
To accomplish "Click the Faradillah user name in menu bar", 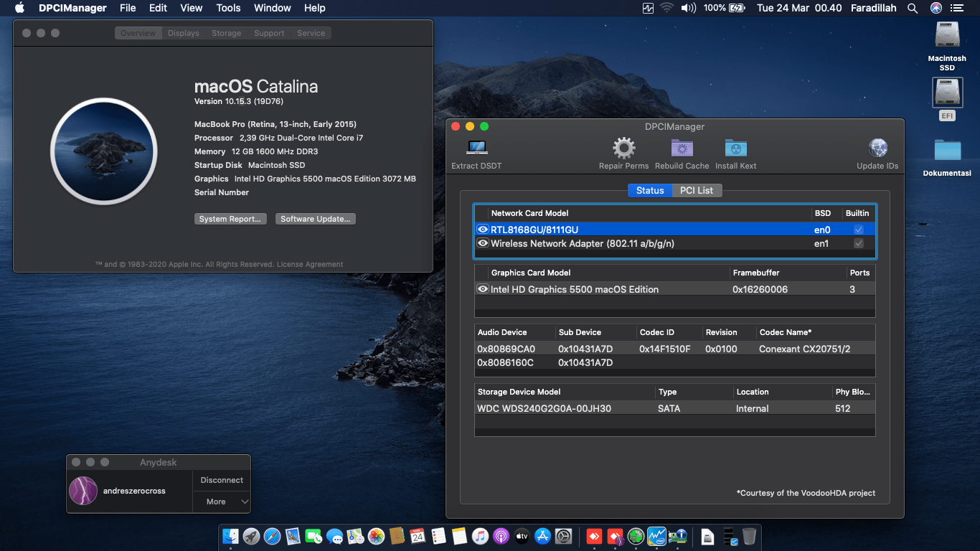I will (873, 8).
